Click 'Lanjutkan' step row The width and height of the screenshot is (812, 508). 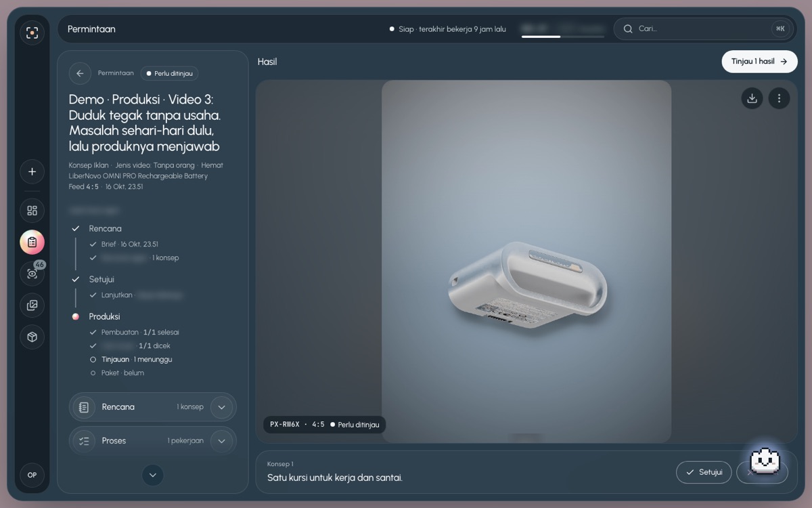pos(135,295)
